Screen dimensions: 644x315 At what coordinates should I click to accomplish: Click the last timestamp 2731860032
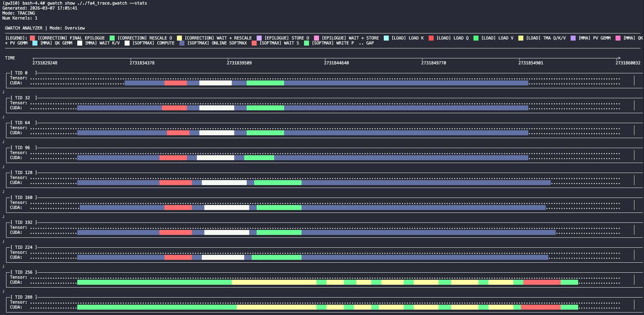pyautogui.click(x=628, y=63)
